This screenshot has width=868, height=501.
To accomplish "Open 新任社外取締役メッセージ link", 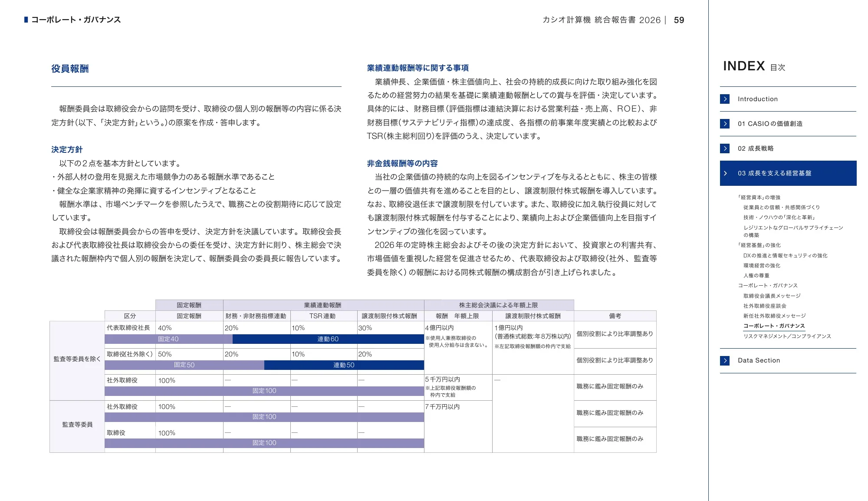I will 775,316.
